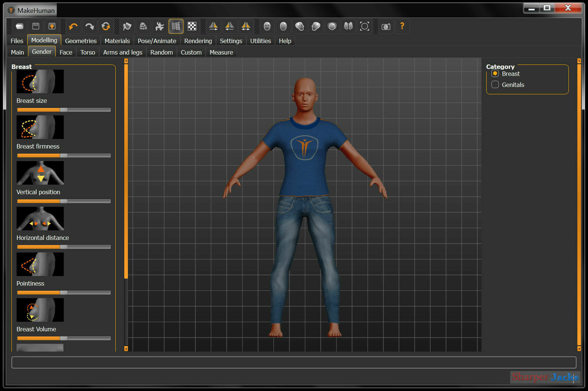The width and height of the screenshot is (588, 391).
Task: Open the Geometries tab
Action: 81,41
